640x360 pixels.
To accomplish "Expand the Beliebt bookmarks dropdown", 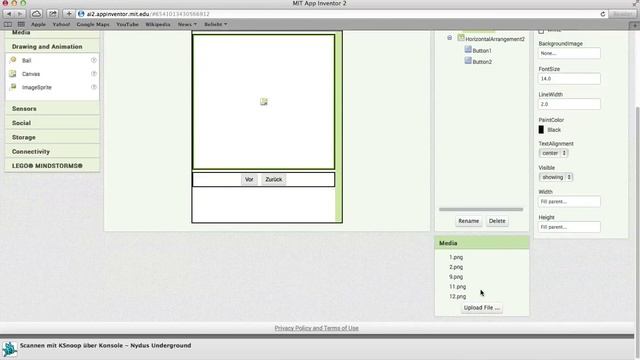I will tap(216, 24).
